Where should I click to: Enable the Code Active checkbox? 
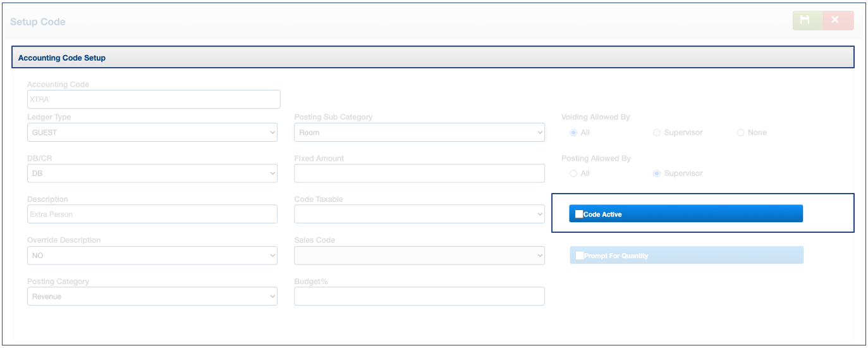pyautogui.click(x=579, y=214)
